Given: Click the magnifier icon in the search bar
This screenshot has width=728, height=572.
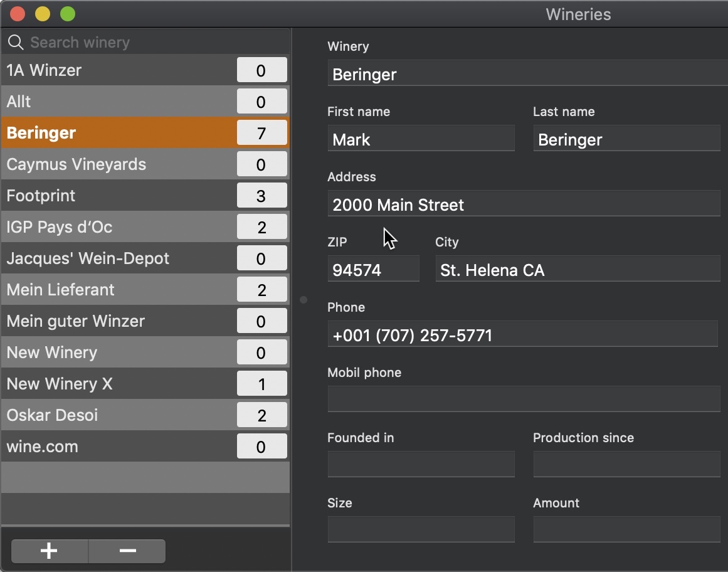Looking at the screenshot, I should click(x=16, y=42).
